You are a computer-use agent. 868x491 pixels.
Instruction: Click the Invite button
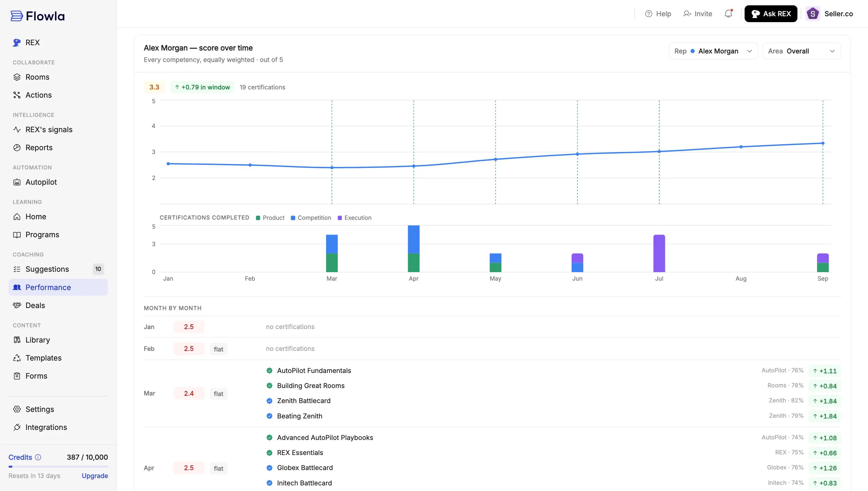698,14
